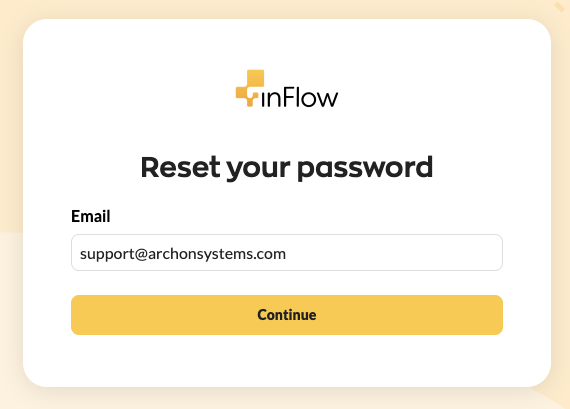Click the inFlow wordmark text
Image resolution: width=570 pixels, height=409 pixels.
[300, 97]
